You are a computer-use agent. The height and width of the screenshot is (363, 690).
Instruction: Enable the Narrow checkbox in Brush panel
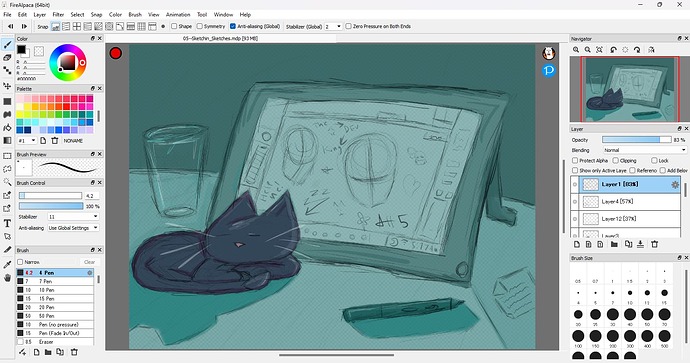click(x=20, y=262)
